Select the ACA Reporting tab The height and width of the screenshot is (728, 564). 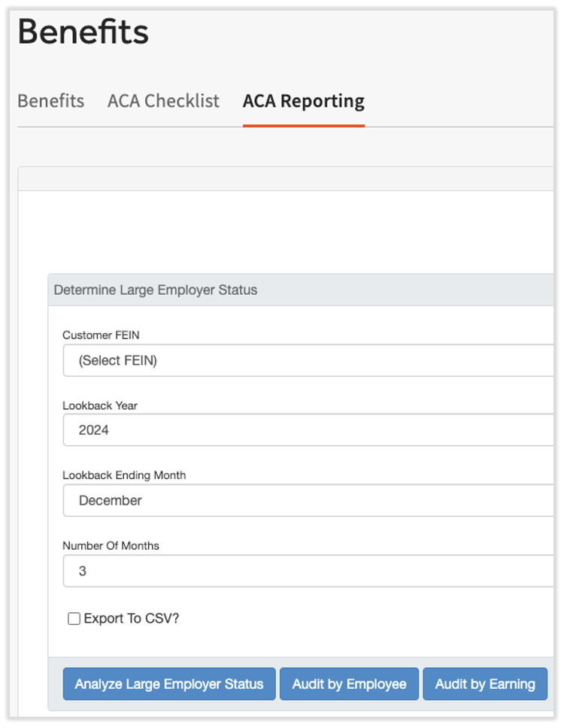(303, 101)
